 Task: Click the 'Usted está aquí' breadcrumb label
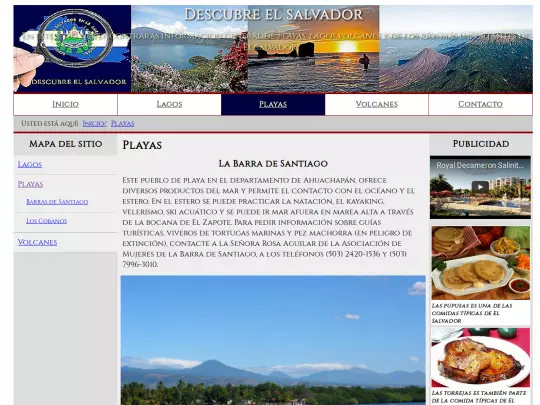tap(50, 123)
